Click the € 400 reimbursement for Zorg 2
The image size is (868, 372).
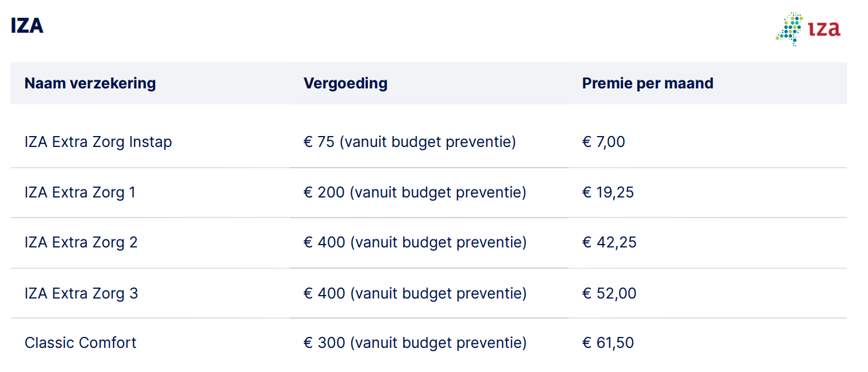(414, 242)
